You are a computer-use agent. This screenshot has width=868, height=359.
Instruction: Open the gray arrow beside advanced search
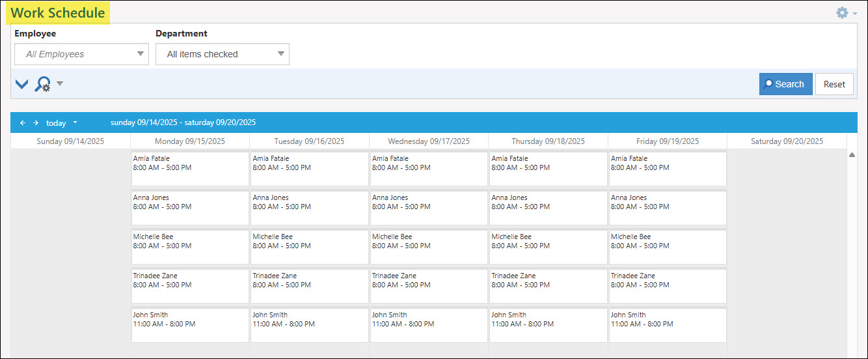[x=60, y=83]
